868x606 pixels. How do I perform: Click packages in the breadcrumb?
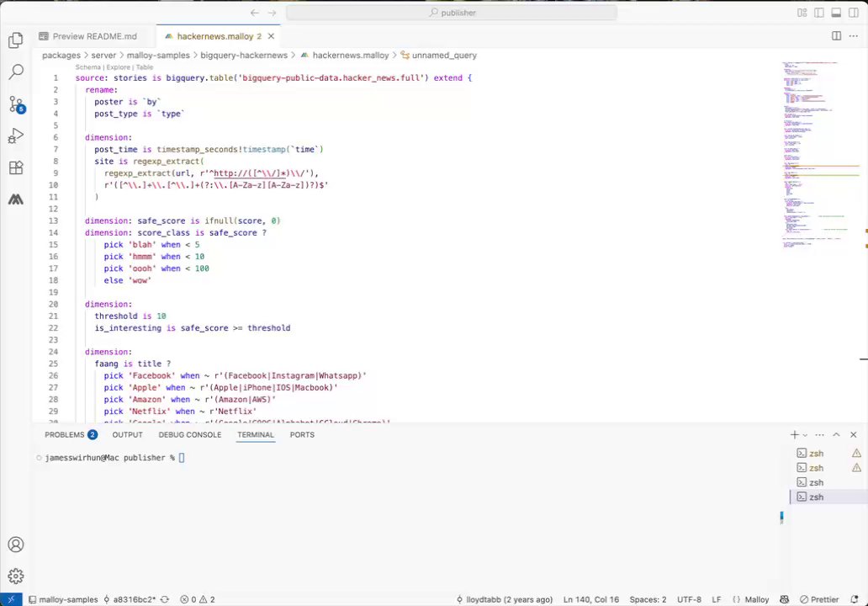[x=61, y=56]
